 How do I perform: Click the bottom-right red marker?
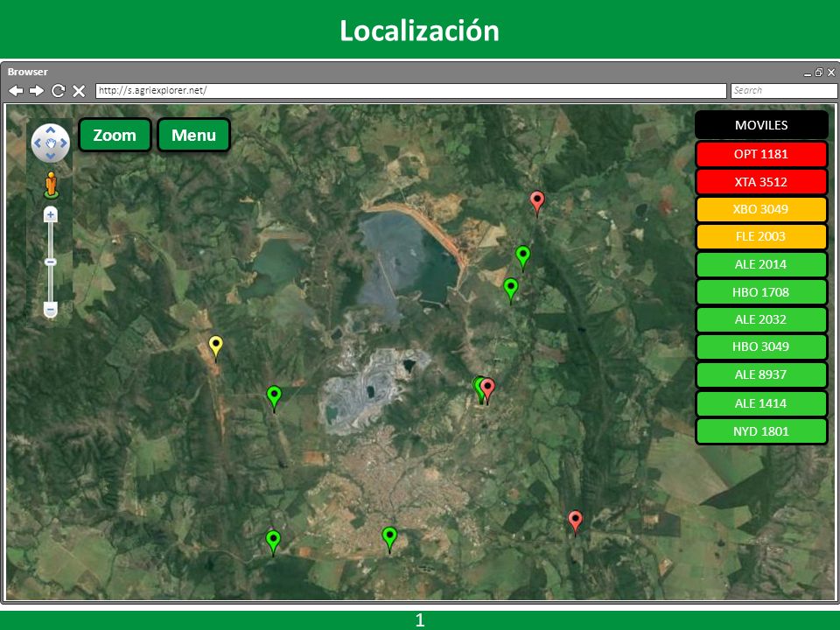(576, 522)
